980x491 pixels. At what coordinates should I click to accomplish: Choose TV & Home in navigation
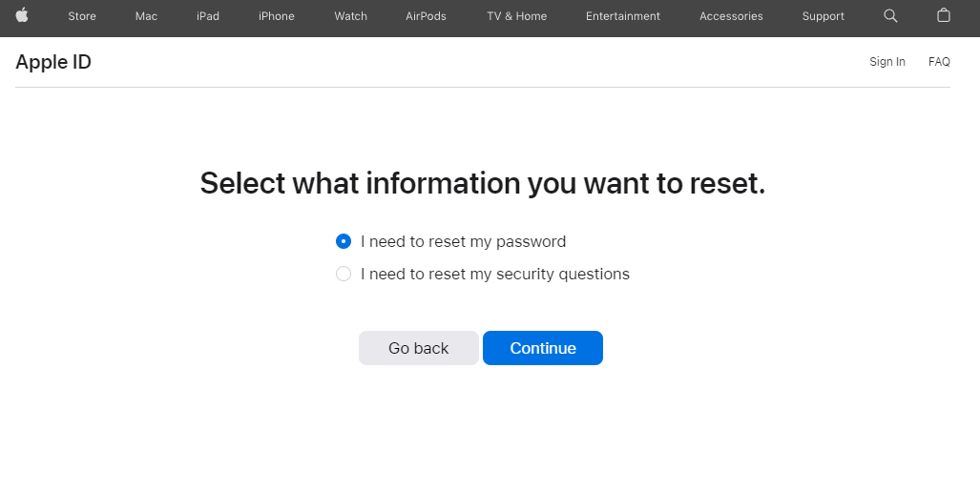point(516,16)
